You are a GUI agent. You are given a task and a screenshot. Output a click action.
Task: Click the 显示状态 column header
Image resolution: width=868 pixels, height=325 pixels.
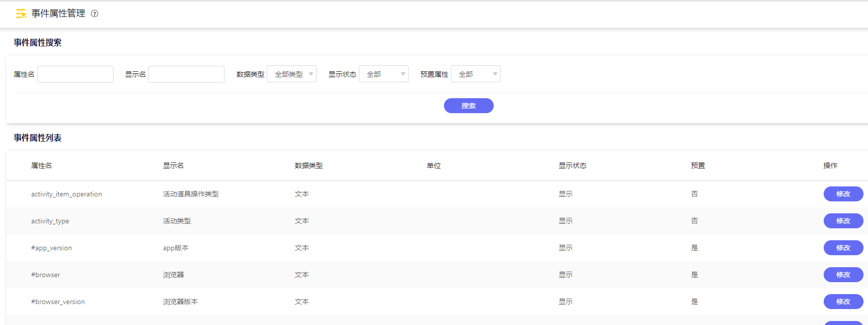[x=572, y=165]
